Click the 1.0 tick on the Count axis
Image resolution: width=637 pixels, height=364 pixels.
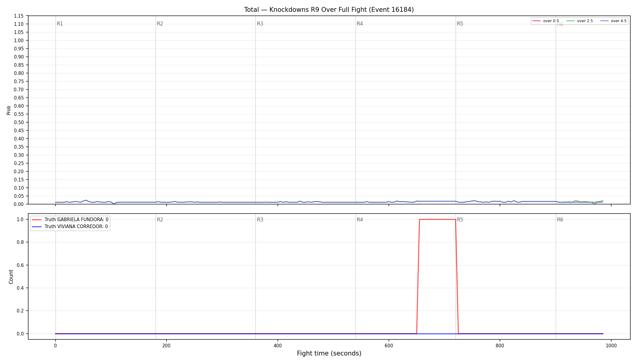[x=20, y=220]
